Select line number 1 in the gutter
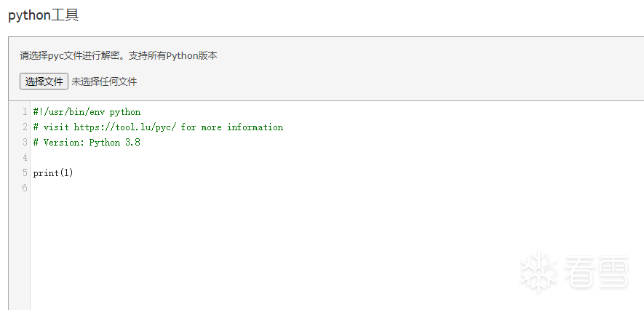The width and height of the screenshot is (644, 310). (x=25, y=112)
